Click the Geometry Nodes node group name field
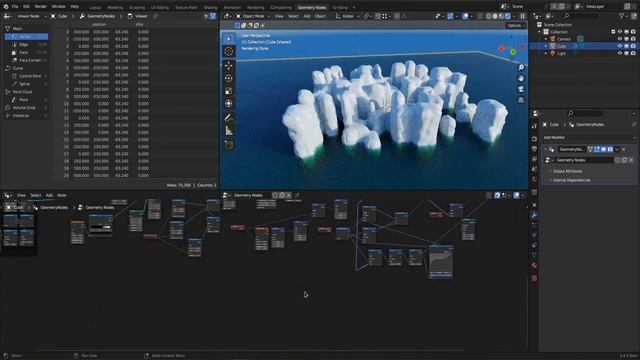 tap(584, 160)
